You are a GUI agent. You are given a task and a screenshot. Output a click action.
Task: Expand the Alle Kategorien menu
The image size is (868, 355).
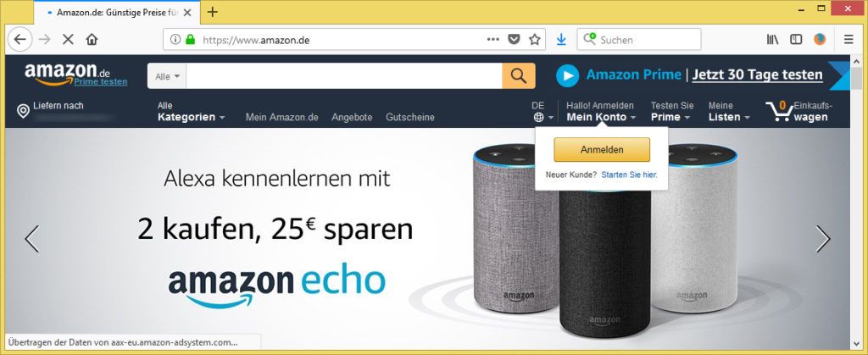point(191,112)
